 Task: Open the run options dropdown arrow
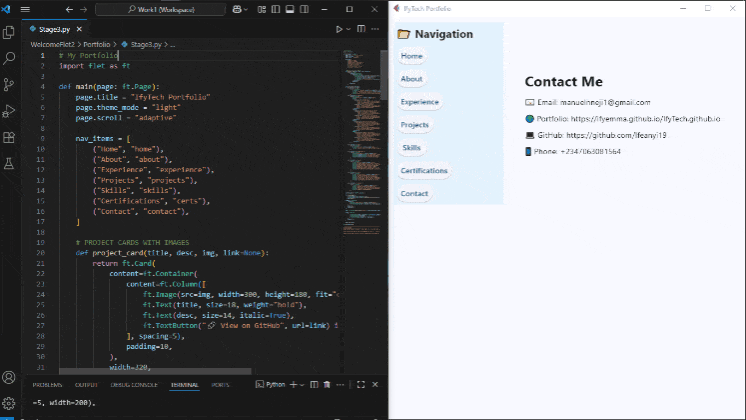[x=348, y=29]
